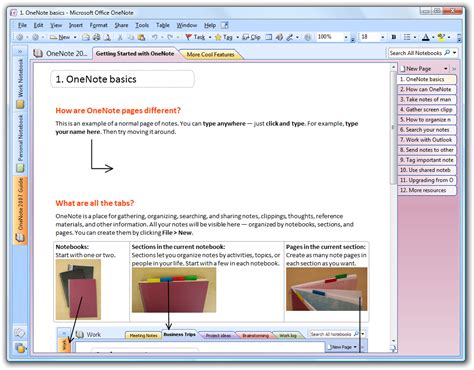Expand the notebook navigation bar chevron
Viewport: 474px width, 370px height.
[x=20, y=51]
